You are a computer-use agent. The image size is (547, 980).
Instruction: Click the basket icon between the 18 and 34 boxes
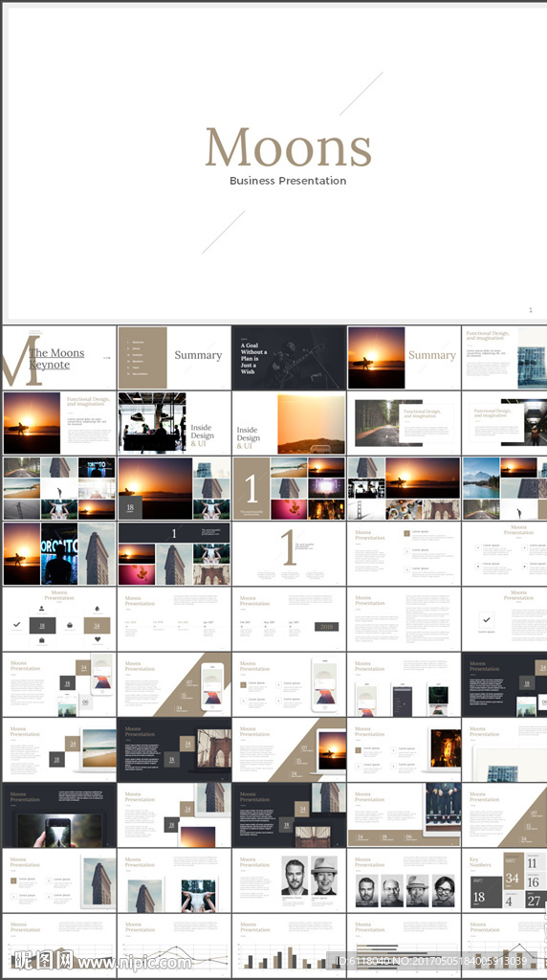(x=69, y=624)
